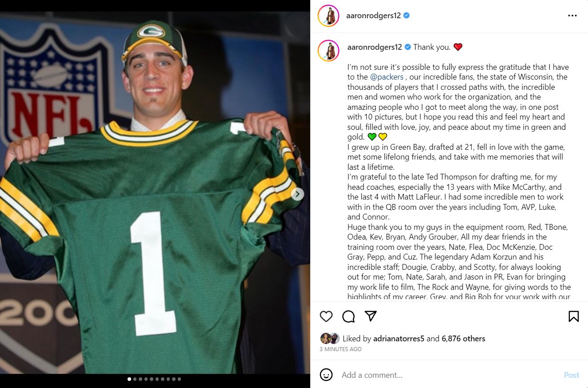Screen dimensions: 588x388
Task: Open aaronrodgers12 username in the header
Action: point(373,16)
